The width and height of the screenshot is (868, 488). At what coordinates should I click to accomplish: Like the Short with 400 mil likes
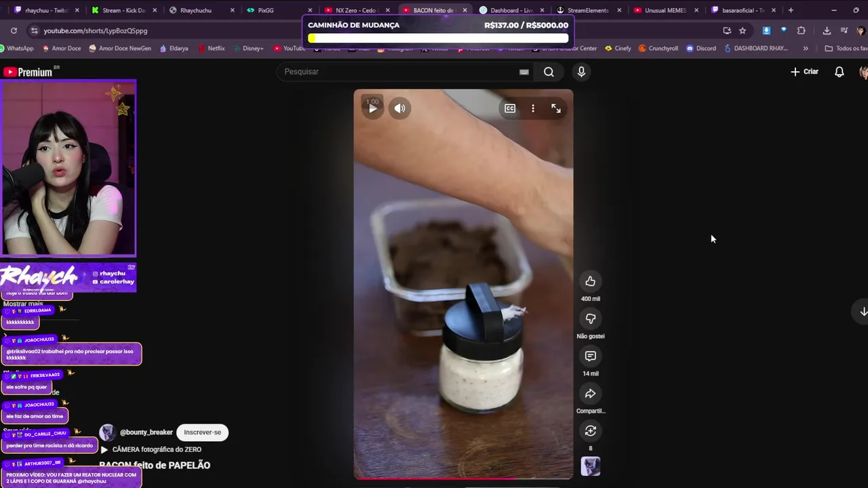point(590,281)
